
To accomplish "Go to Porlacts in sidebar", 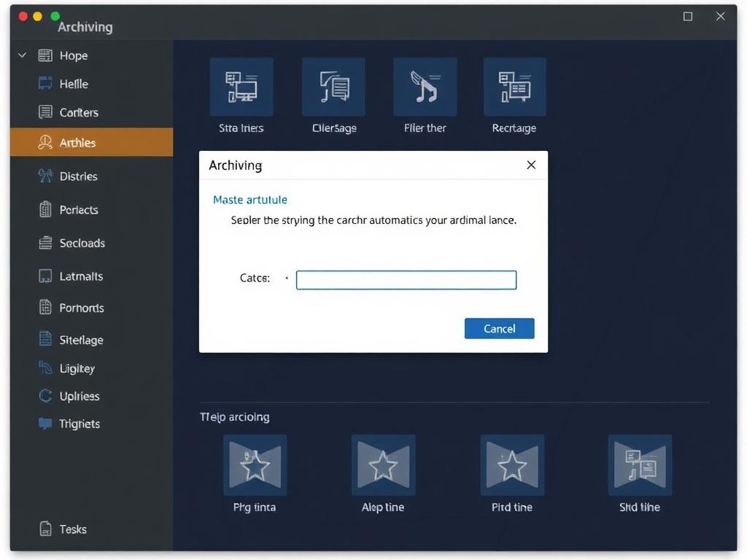I will pyautogui.click(x=79, y=210).
